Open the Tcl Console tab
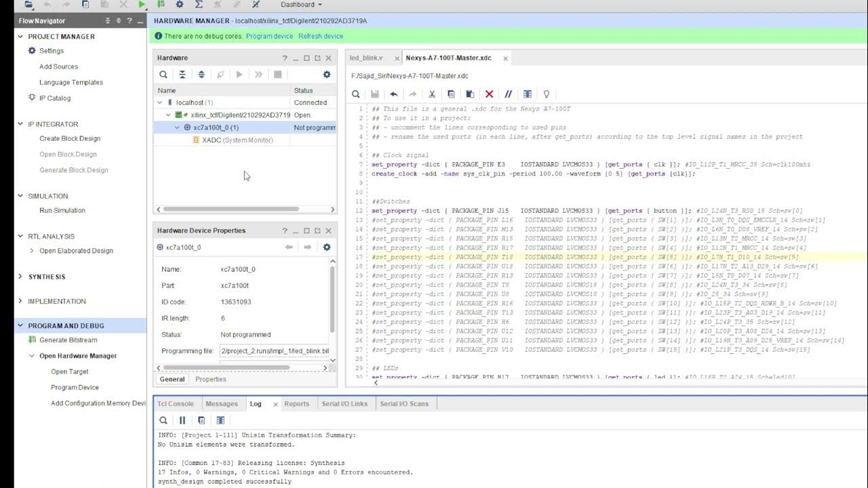 [x=176, y=404]
